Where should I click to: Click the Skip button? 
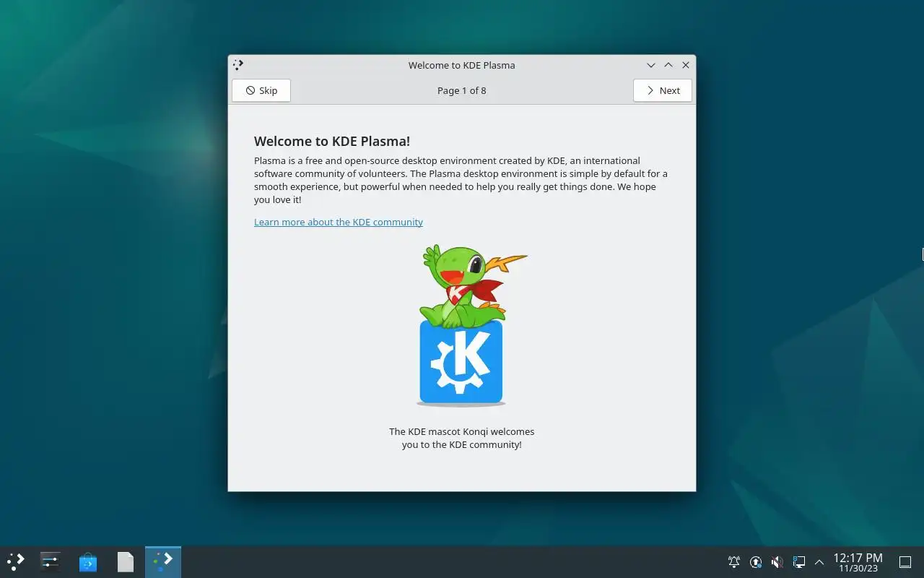point(261,90)
